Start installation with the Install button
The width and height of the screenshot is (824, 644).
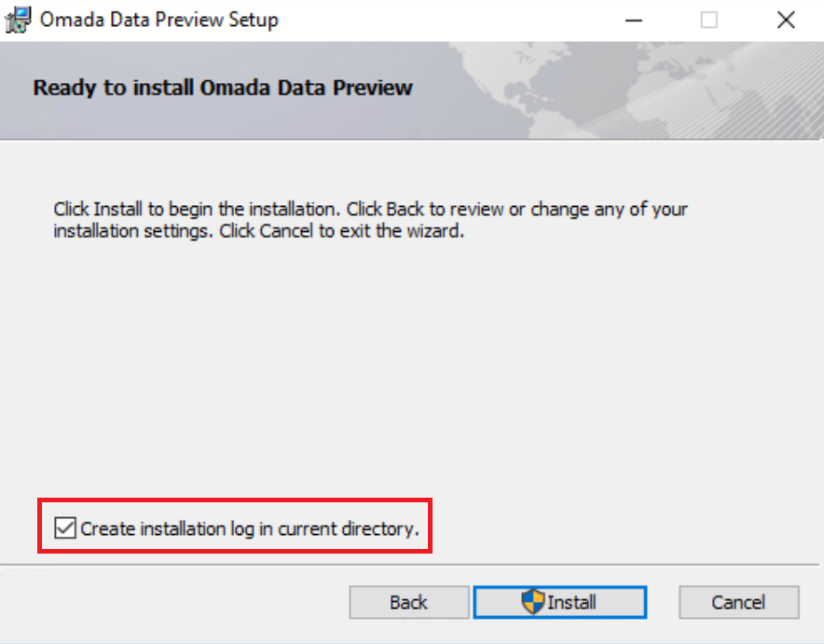pos(559,602)
